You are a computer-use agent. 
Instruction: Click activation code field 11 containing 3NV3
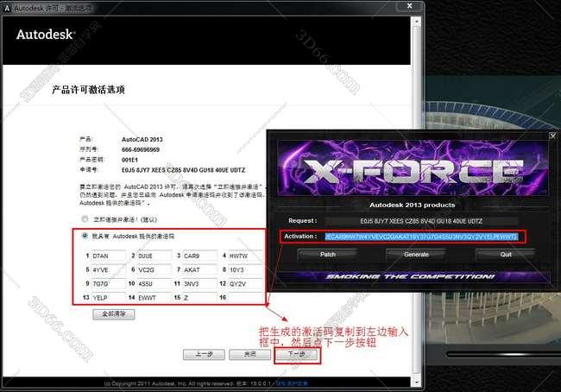coord(200,283)
